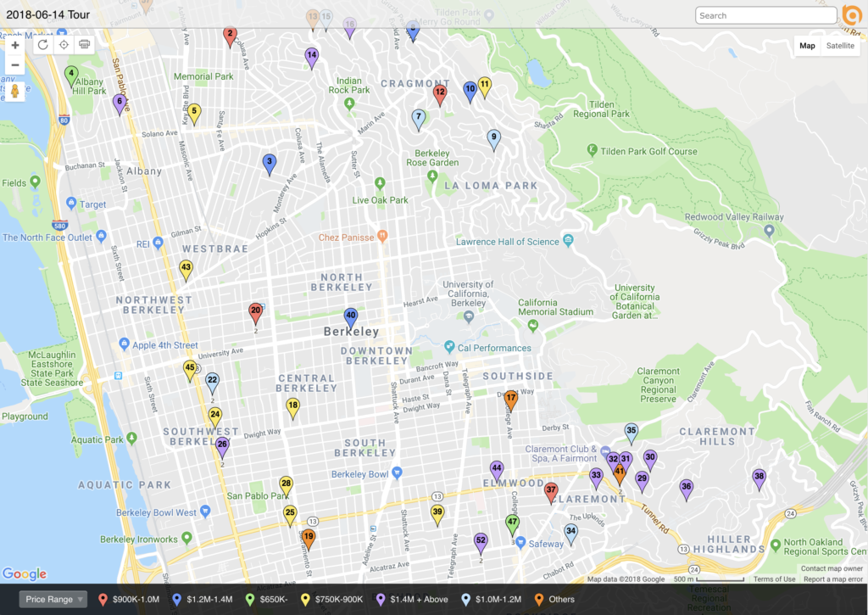
Task: Click yellow property pin 45
Action: (x=190, y=370)
